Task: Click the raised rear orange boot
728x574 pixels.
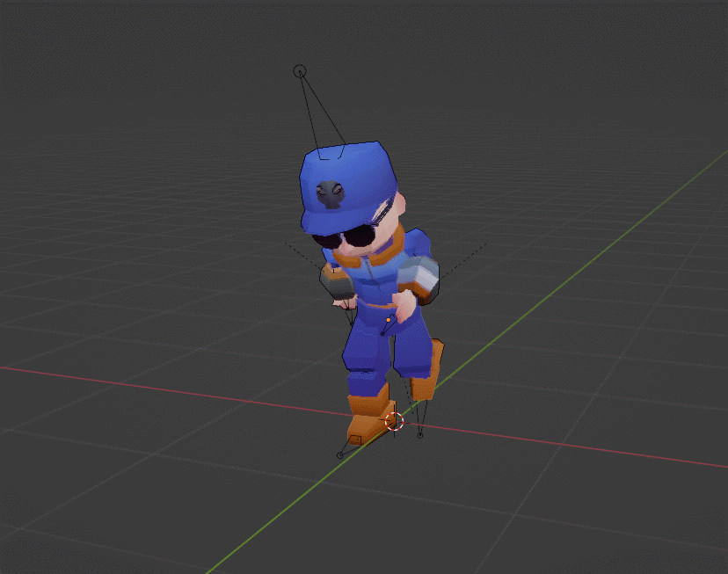Action: click(x=428, y=370)
